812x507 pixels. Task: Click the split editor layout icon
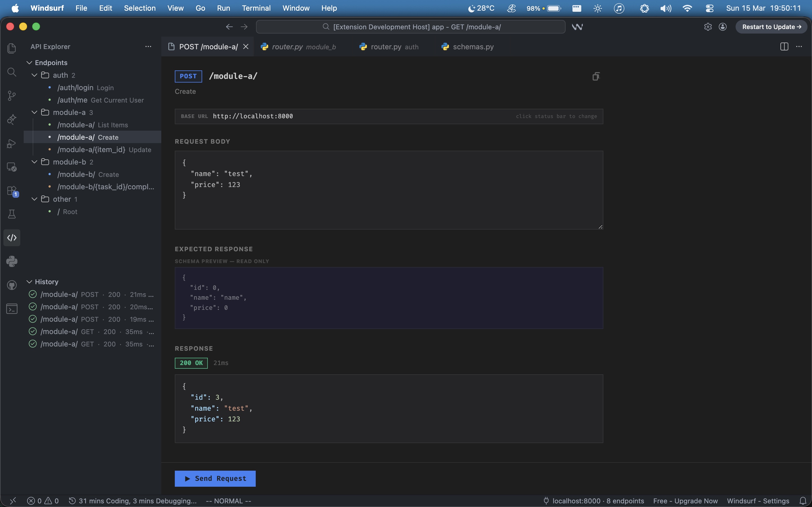click(784, 46)
